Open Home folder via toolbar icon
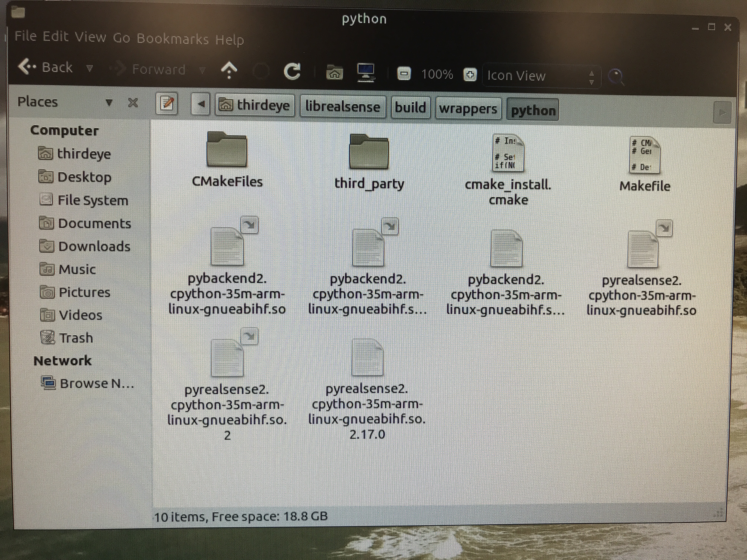 pos(334,72)
